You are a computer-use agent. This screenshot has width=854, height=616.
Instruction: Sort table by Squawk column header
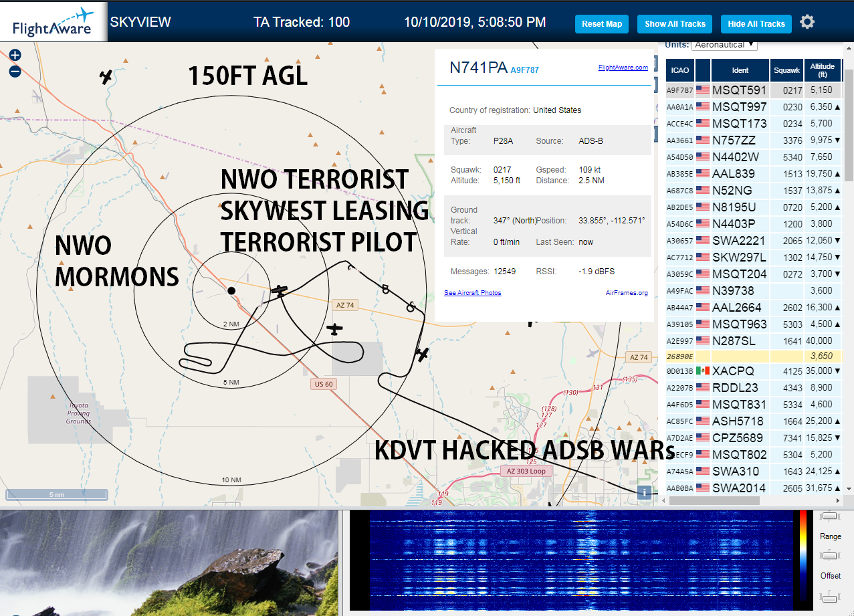[786, 70]
